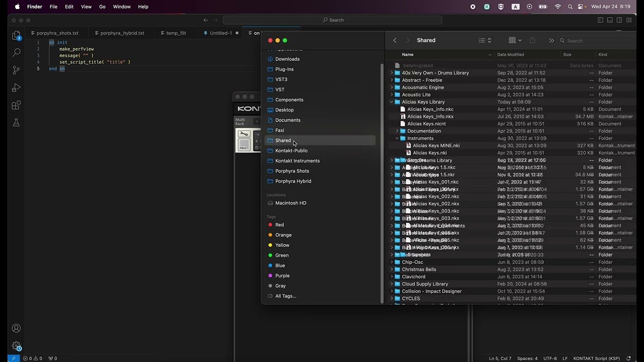Expand the Abstract - Freebie folder
644x362 pixels.
click(392, 80)
